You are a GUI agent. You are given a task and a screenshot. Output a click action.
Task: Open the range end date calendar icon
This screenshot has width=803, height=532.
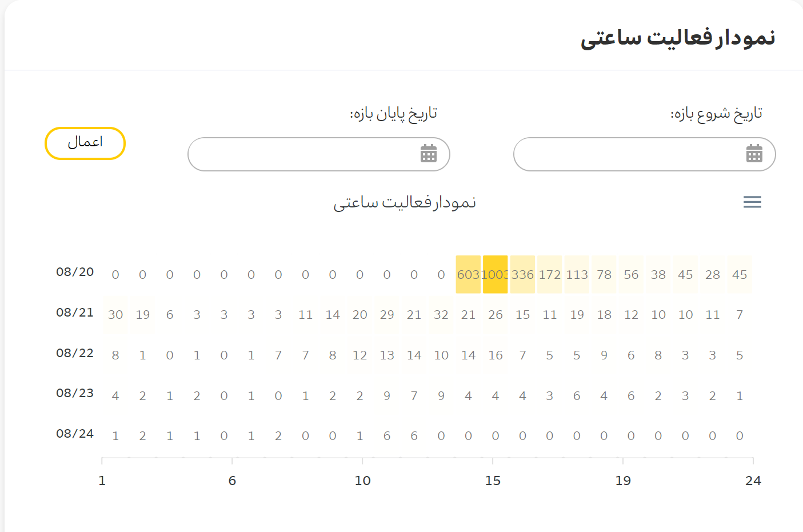tap(429, 154)
